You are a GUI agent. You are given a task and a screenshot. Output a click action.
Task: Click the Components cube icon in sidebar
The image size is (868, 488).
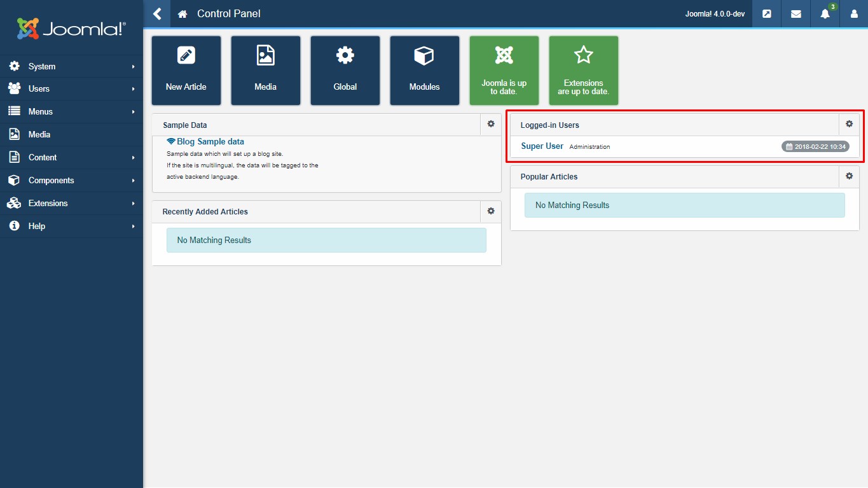(14, 180)
